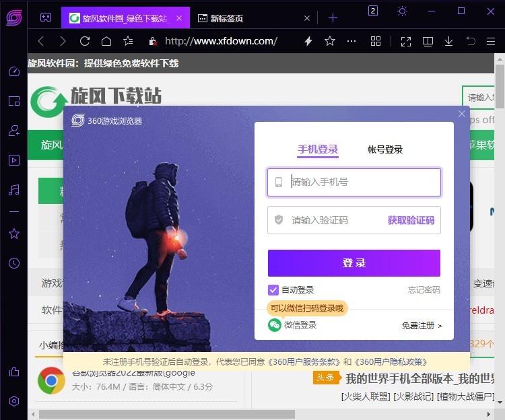Image resolution: width=505 pixels, height=420 pixels.
Task: Toggle the sun theme mode icon
Action: pyautogui.click(x=402, y=11)
